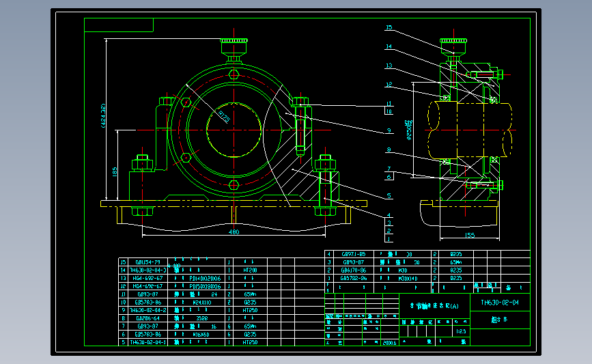
Task: Select Q235 material in row 4
Action: [456, 254]
